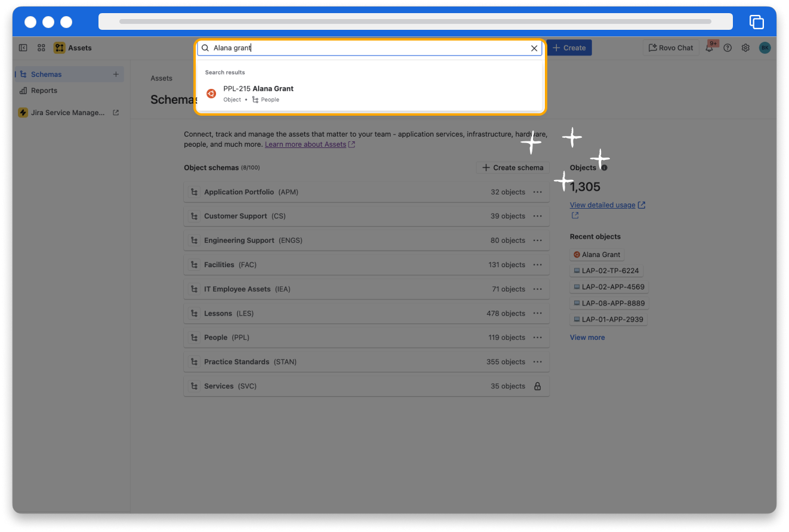Open the settings gear icon
Screen dimensions: 789x532
pyautogui.click(x=745, y=48)
